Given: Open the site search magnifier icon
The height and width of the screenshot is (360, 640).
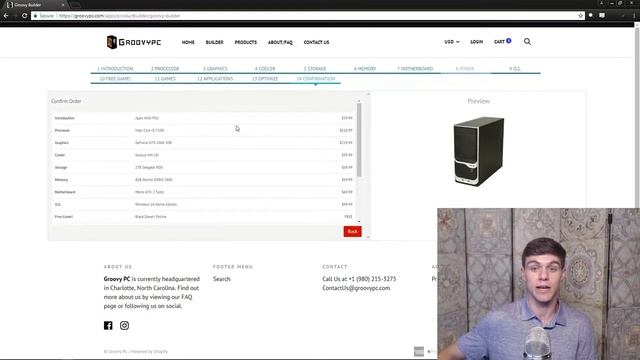Looking at the screenshot, I should (x=527, y=42).
